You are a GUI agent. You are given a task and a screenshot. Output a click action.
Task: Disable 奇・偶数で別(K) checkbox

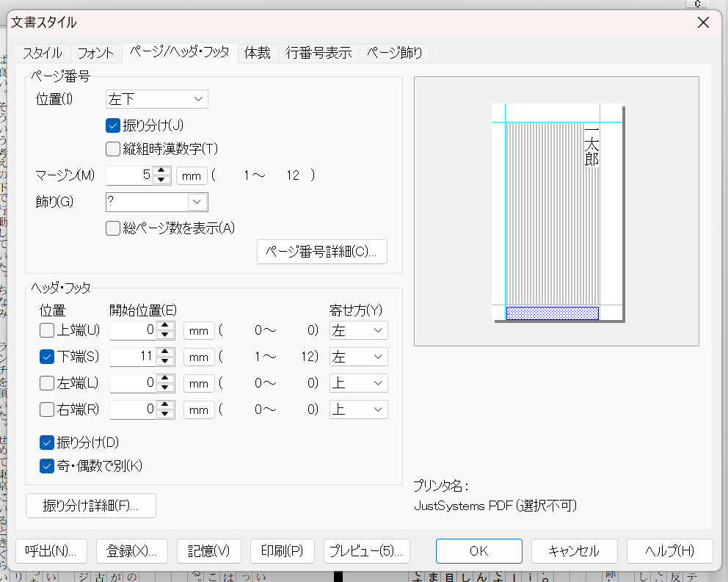pos(47,465)
